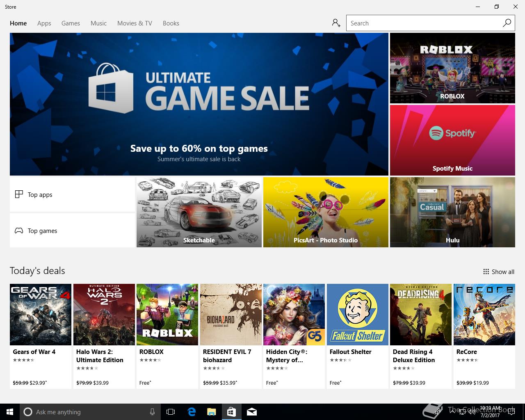Open the Dead Rising 4 cover art
The width and height of the screenshot is (525, 420).
point(421,315)
